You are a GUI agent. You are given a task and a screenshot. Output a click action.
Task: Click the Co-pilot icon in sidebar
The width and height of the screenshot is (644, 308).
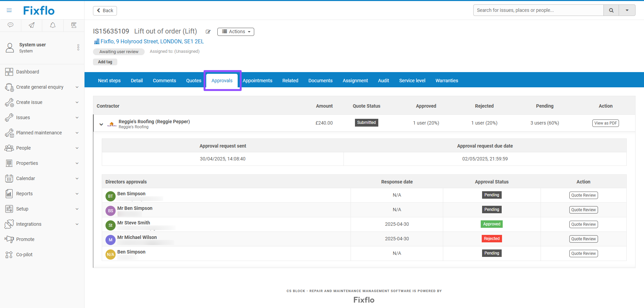click(x=9, y=255)
